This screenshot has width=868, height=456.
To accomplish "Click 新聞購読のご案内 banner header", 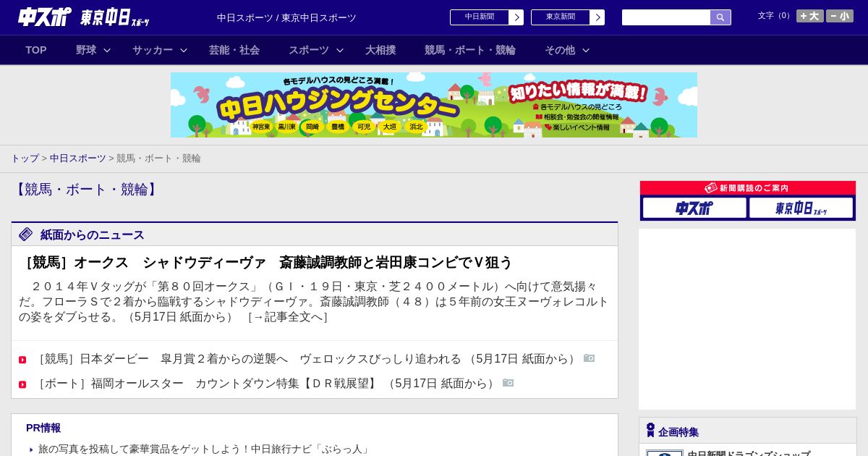I will [x=748, y=188].
